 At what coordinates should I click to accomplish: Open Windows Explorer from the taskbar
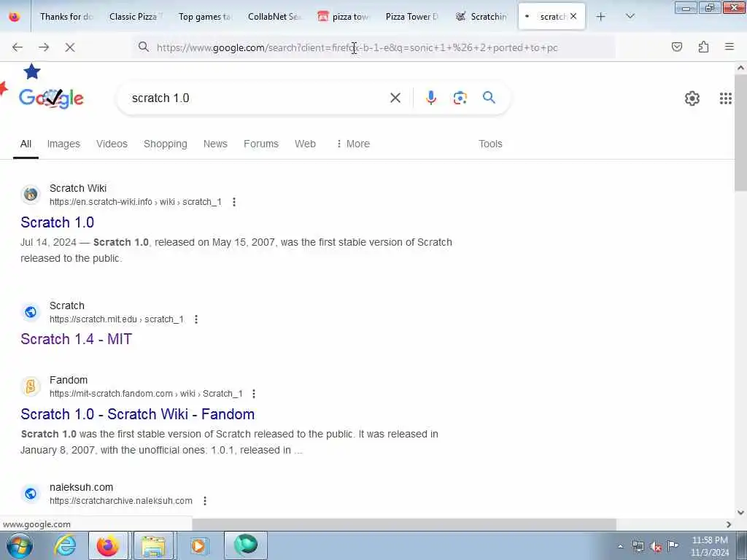153,545
